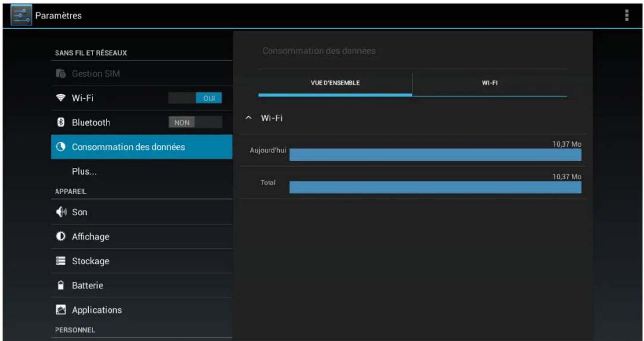Click the Total 10,37 Mo value
Image resolution: width=644 pixels, height=341 pixels.
click(x=567, y=177)
